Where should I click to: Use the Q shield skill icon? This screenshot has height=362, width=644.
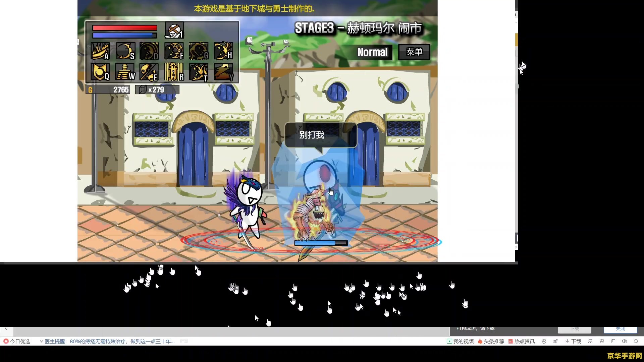point(100,72)
